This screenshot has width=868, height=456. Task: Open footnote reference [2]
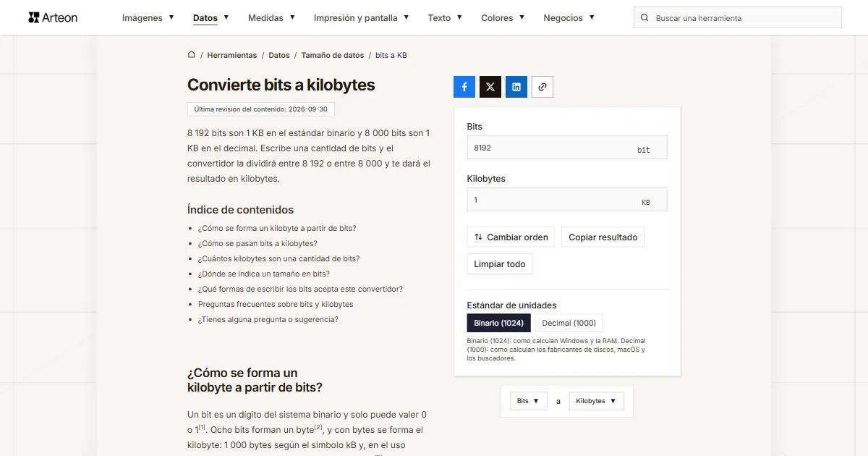(318, 427)
